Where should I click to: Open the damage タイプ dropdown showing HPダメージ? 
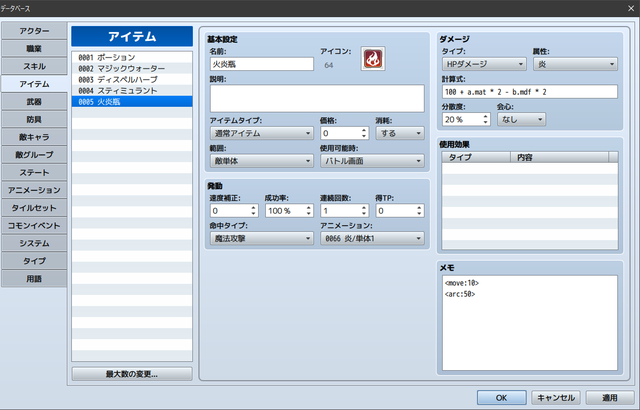click(484, 64)
